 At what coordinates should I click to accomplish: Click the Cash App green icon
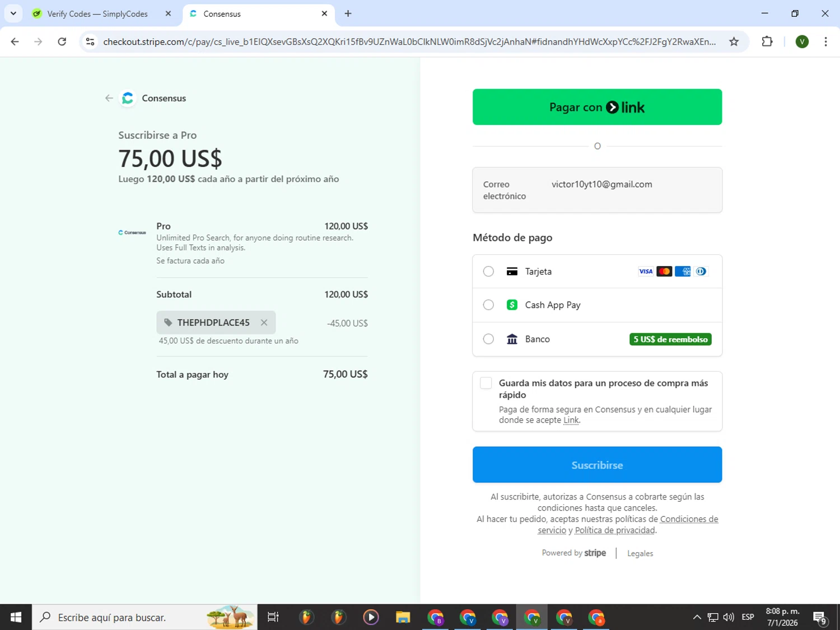coord(512,305)
